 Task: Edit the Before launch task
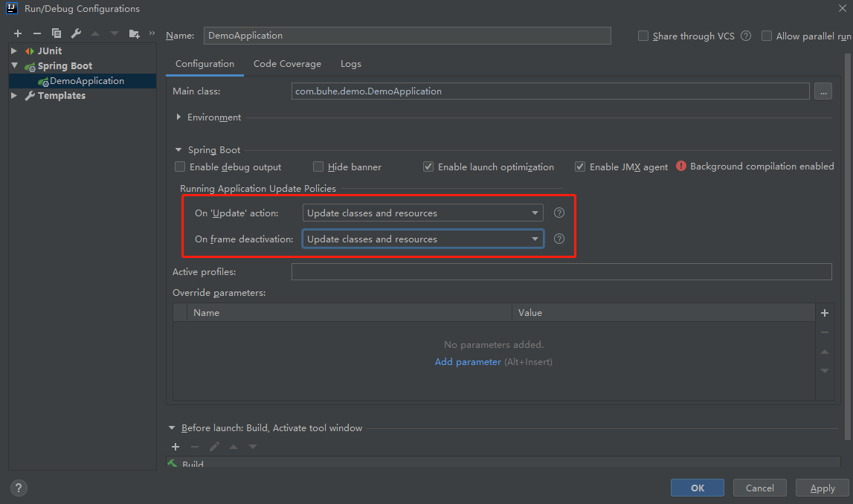(214, 446)
